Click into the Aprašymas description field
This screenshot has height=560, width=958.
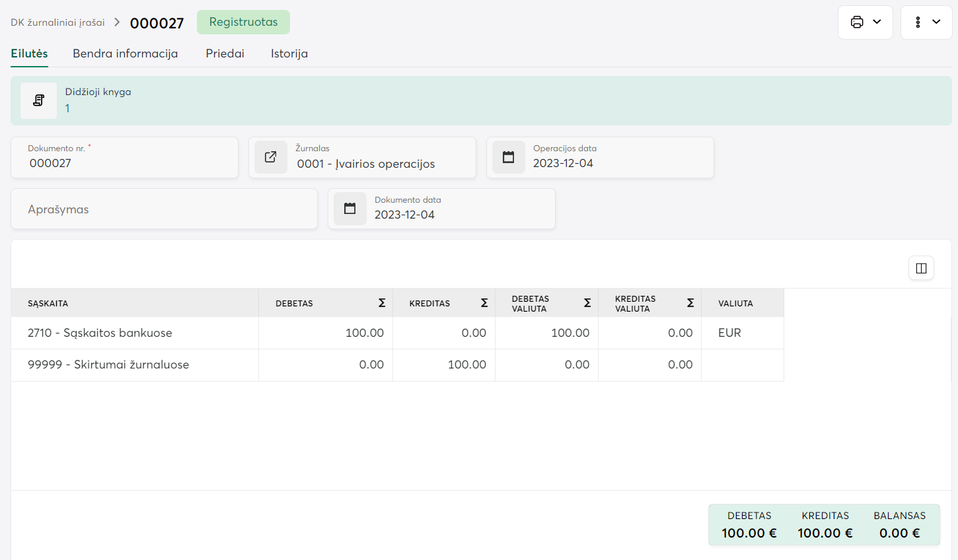point(164,209)
